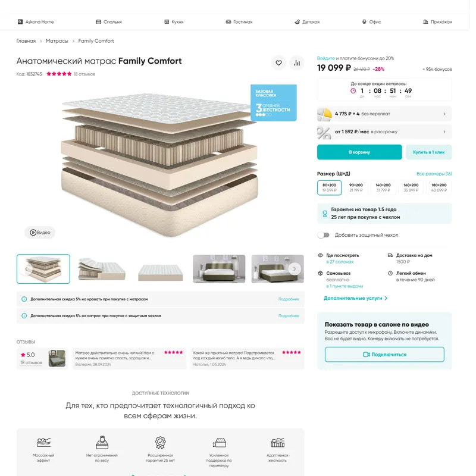Advance image gallery with right arrow
This screenshot has width=476, height=476.
(295, 269)
